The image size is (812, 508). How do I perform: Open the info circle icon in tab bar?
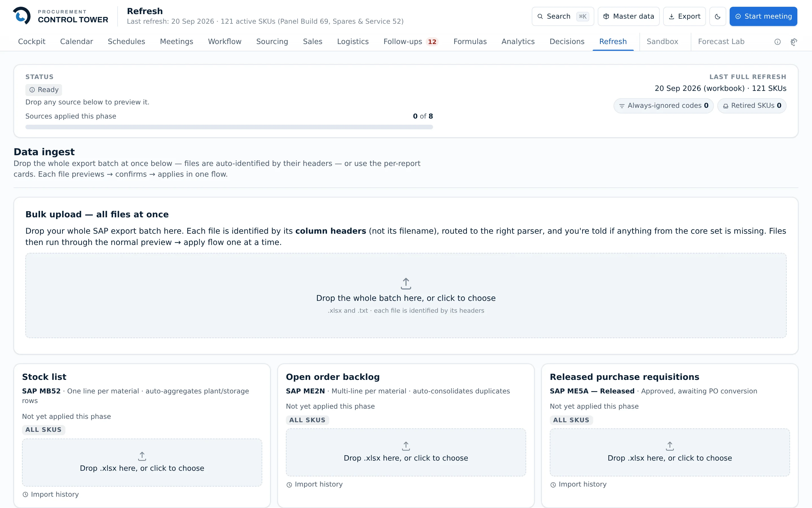click(x=777, y=42)
